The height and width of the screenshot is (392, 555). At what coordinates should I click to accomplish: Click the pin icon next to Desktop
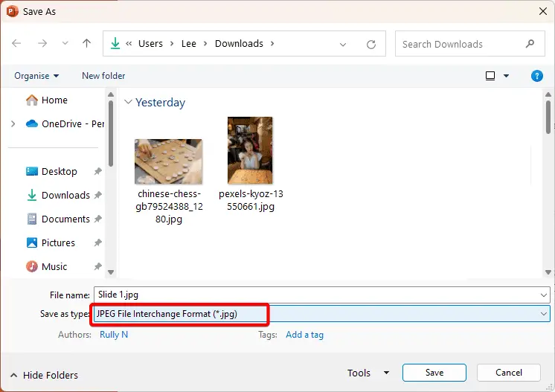[97, 172]
